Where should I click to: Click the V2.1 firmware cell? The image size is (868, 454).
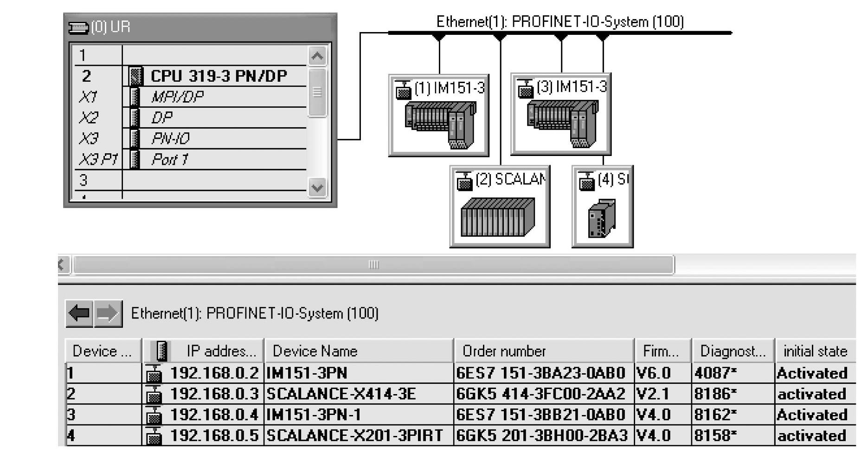(x=662, y=394)
